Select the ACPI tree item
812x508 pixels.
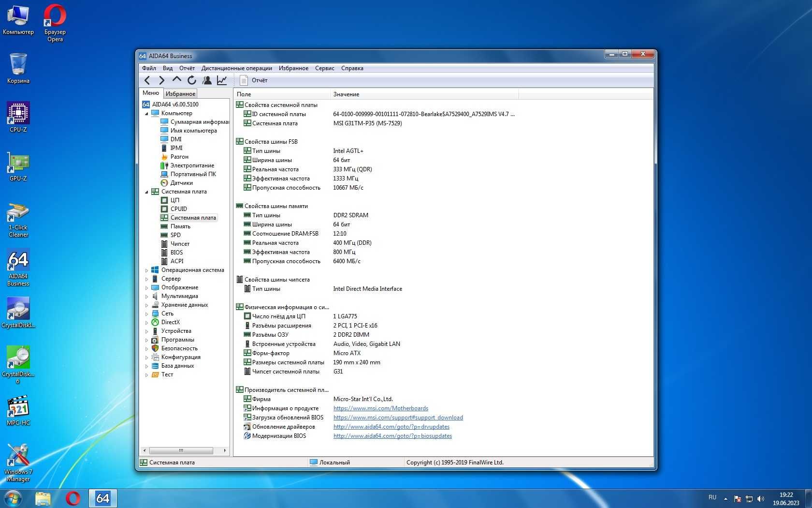[177, 261]
